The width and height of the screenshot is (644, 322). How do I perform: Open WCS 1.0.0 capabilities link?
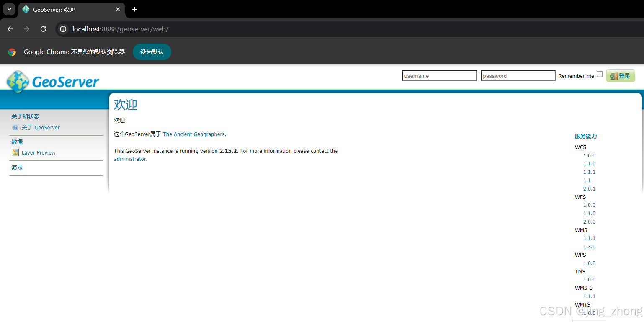point(589,156)
